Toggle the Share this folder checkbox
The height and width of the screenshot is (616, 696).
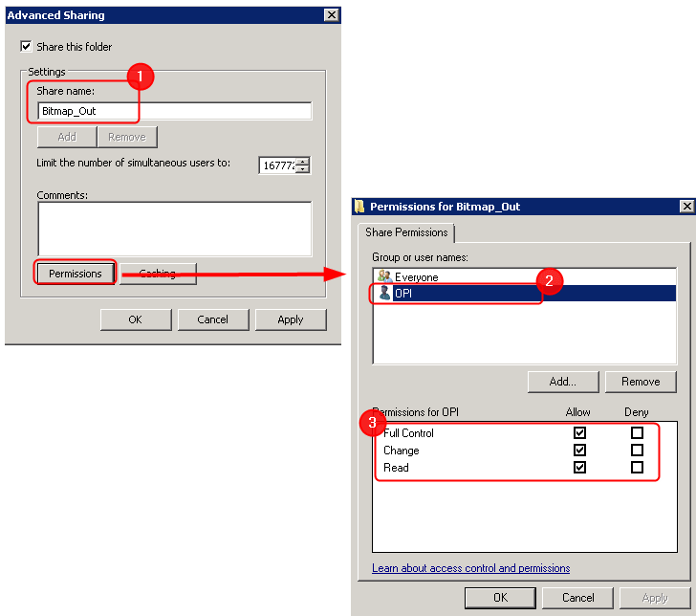(26, 47)
